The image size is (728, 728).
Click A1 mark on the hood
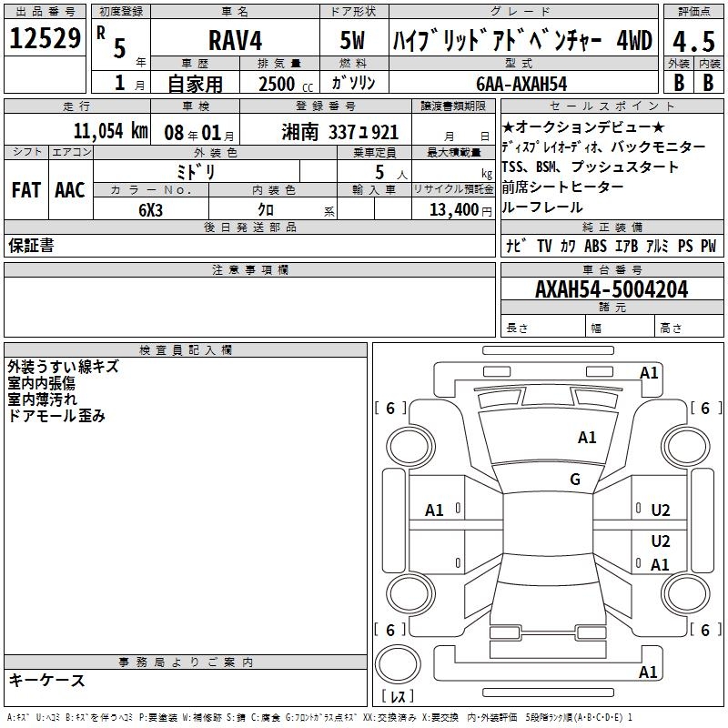point(587,438)
